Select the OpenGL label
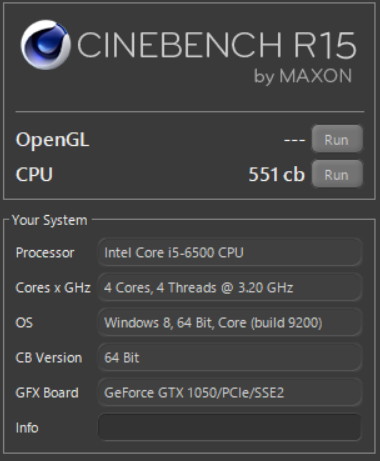This screenshot has width=380, height=461. click(x=52, y=139)
